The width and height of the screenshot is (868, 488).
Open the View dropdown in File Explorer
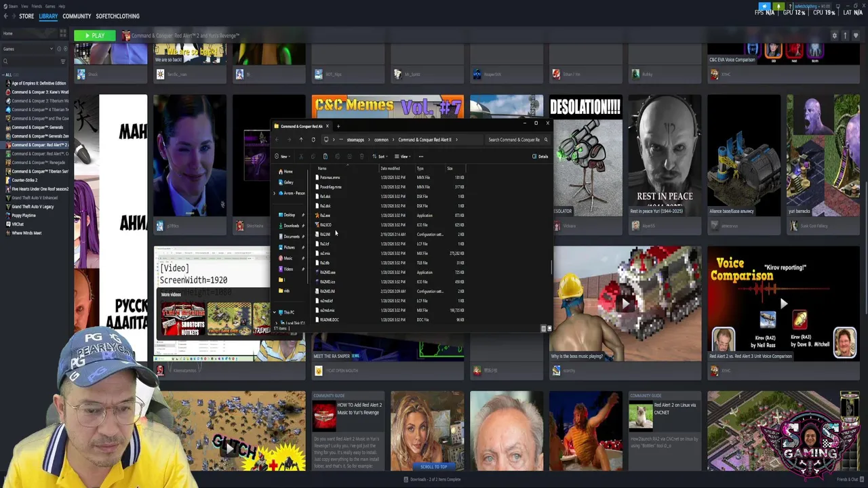[x=403, y=157]
